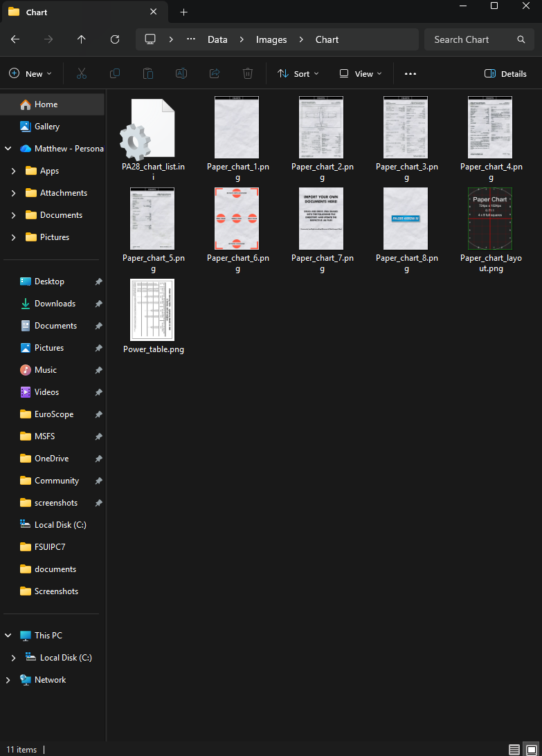
Task: Click Images in the breadcrumb path
Action: (271, 39)
